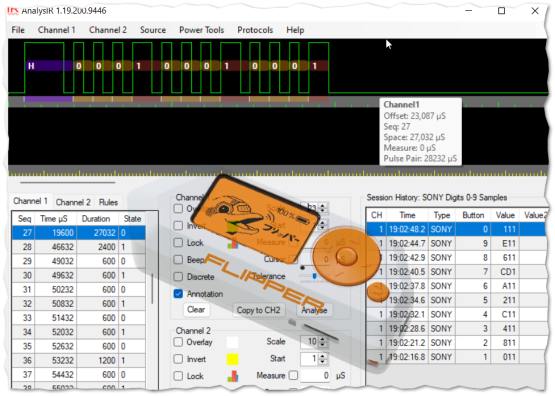
Task: Maximize the AnalysIR window
Action: point(502,11)
